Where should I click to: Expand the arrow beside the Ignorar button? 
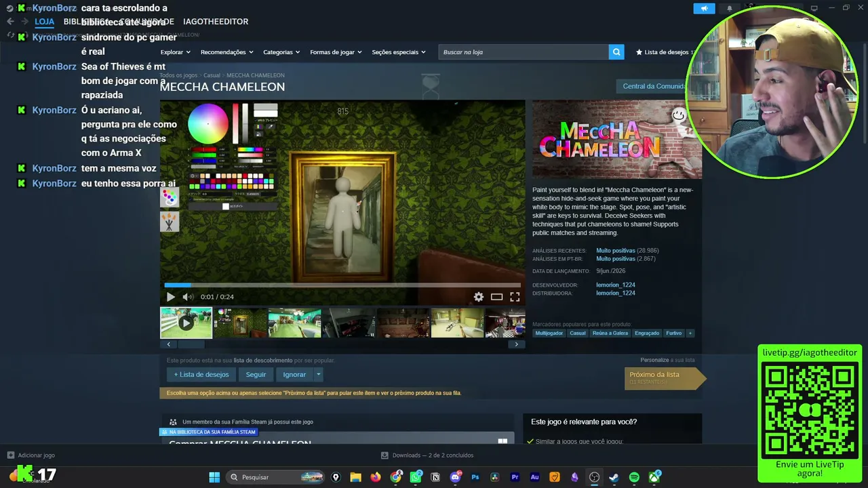318,375
